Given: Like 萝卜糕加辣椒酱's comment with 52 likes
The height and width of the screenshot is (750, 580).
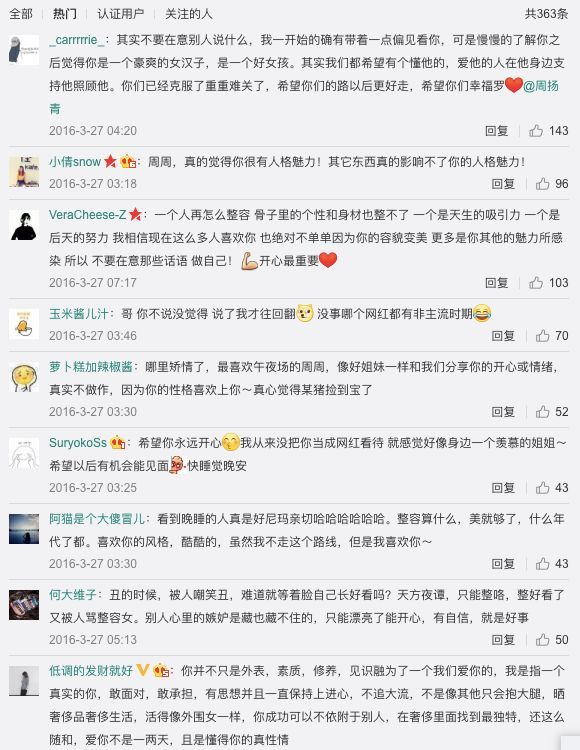Looking at the screenshot, I should (542, 412).
